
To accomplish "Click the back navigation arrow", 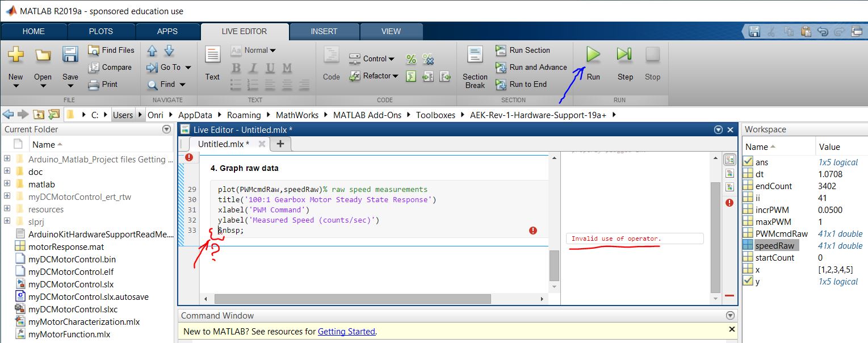I will [x=9, y=115].
